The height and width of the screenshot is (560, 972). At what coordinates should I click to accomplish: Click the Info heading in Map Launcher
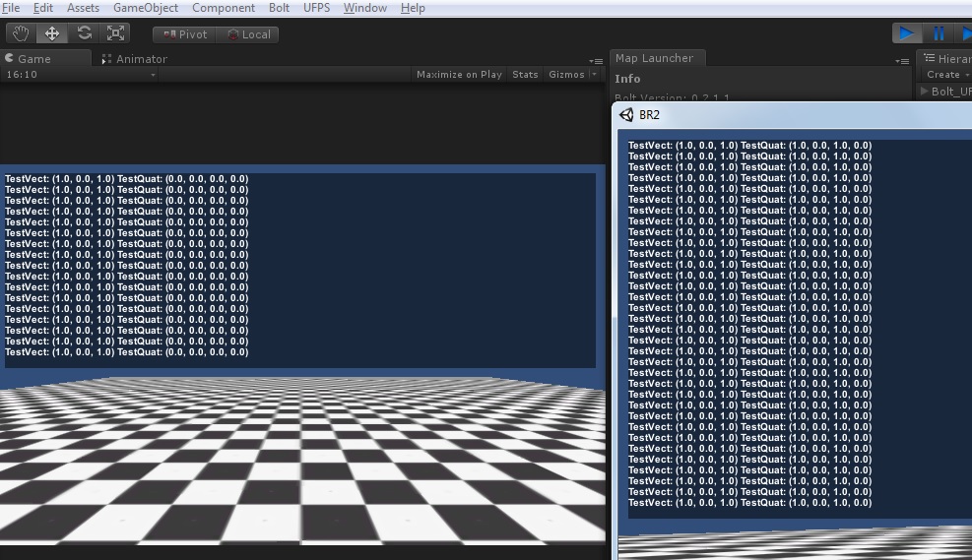click(x=627, y=79)
